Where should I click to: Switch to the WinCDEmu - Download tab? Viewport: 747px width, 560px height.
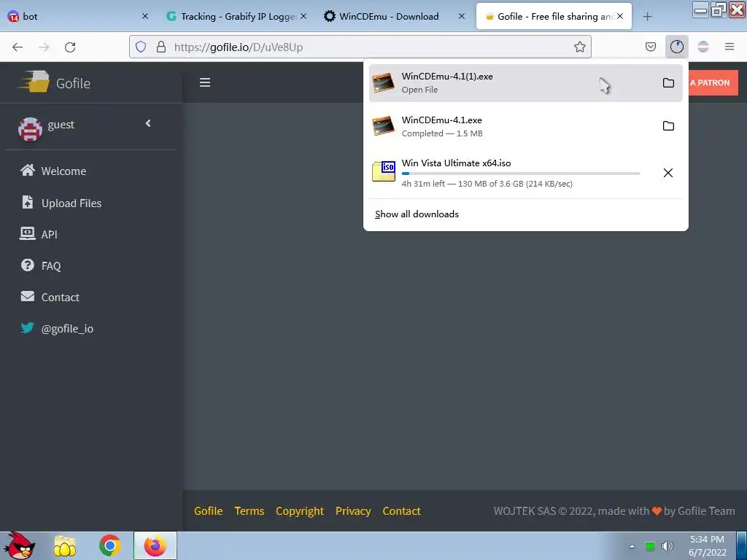(x=394, y=16)
